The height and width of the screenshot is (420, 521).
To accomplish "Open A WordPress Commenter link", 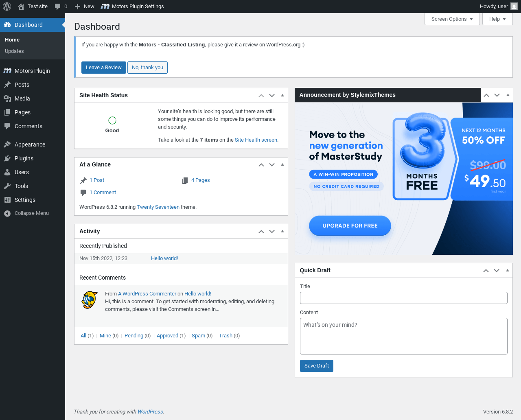I will pyautogui.click(x=147, y=294).
